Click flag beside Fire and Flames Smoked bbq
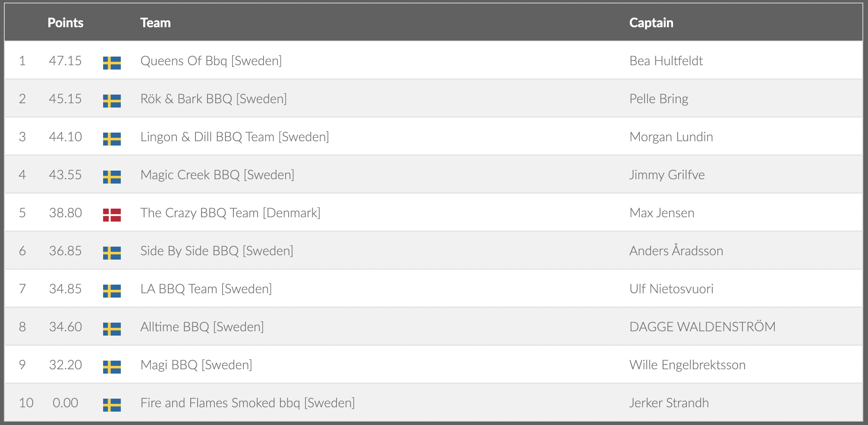Image resolution: width=868 pixels, height=425 pixels. pos(112,405)
